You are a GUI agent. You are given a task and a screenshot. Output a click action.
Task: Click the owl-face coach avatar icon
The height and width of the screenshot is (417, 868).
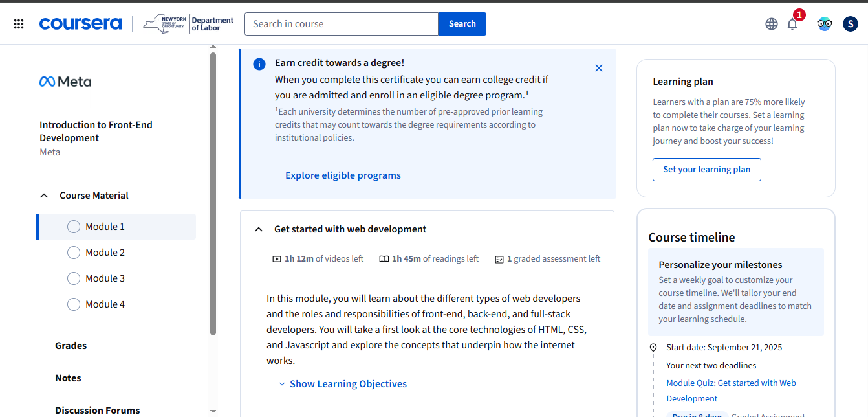[824, 24]
